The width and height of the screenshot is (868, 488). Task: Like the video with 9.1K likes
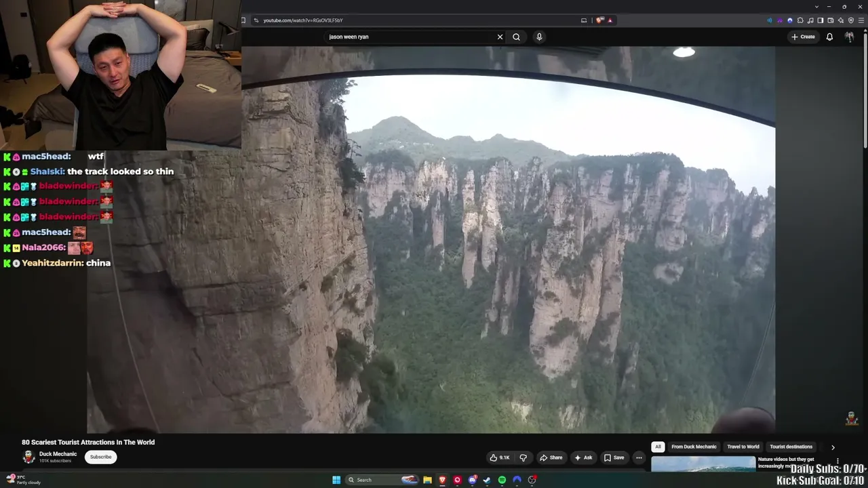click(500, 457)
